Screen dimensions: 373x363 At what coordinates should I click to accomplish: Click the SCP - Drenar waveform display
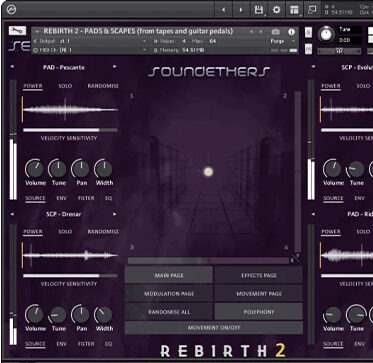coord(70,255)
